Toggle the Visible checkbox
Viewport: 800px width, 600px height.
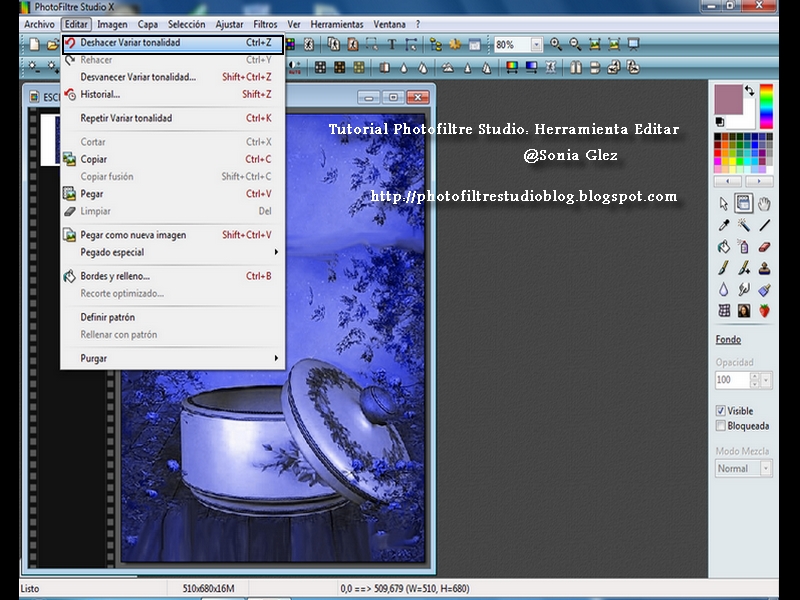[720, 411]
